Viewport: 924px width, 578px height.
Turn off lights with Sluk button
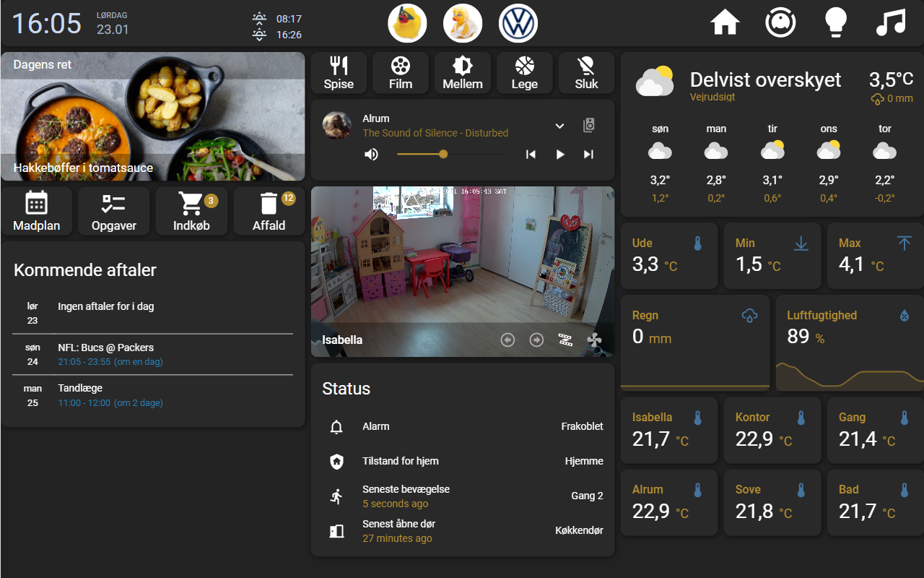(586, 73)
